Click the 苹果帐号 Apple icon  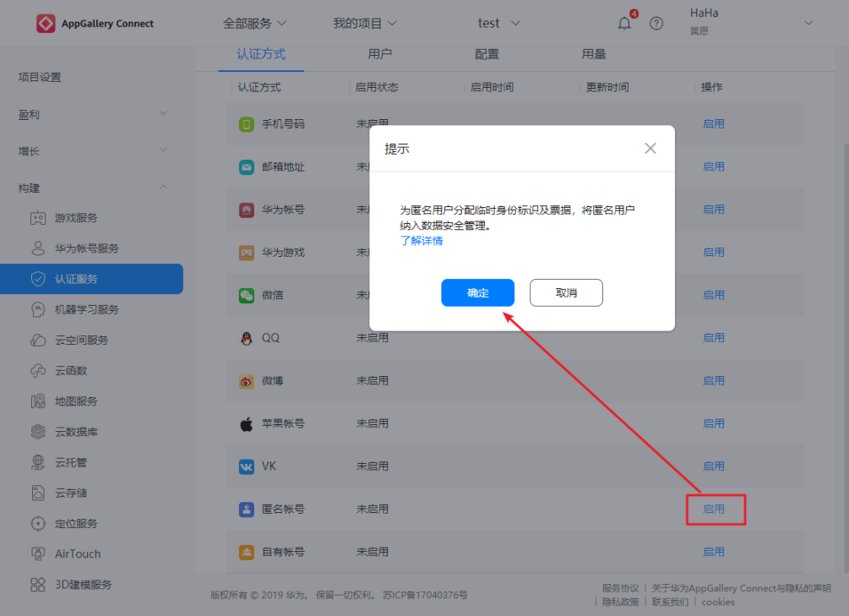click(247, 423)
